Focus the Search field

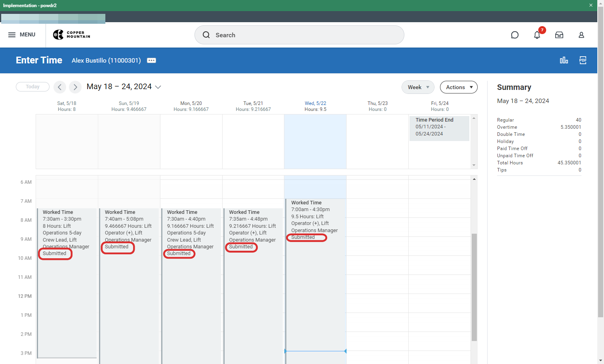pyautogui.click(x=299, y=35)
